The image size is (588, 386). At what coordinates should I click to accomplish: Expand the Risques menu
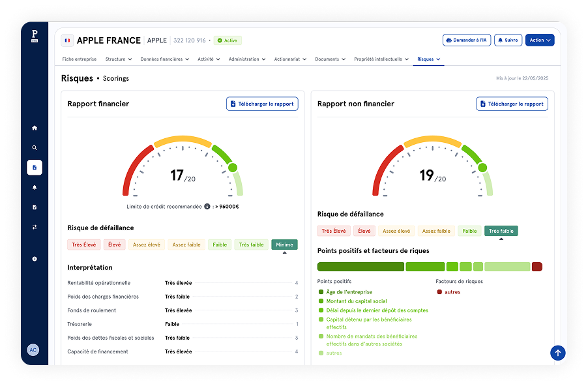click(429, 59)
